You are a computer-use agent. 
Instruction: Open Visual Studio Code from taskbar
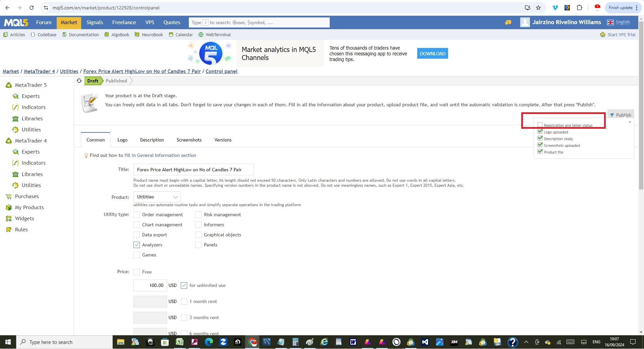(x=425, y=342)
